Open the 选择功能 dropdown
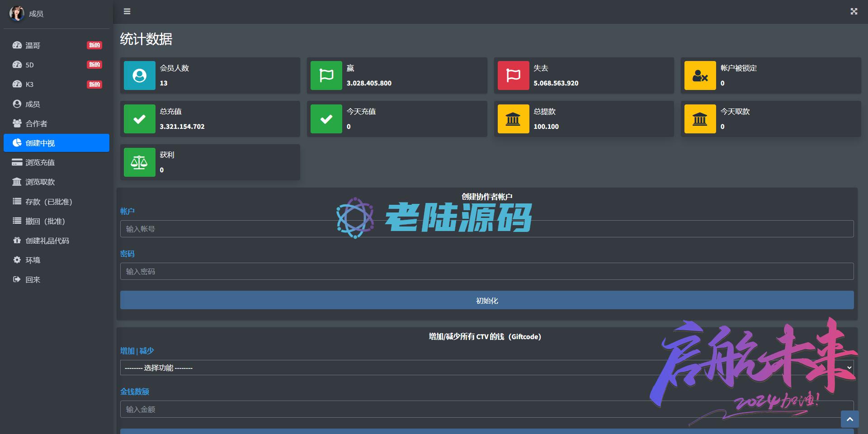This screenshot has height=434, width=868. (487, 368)
